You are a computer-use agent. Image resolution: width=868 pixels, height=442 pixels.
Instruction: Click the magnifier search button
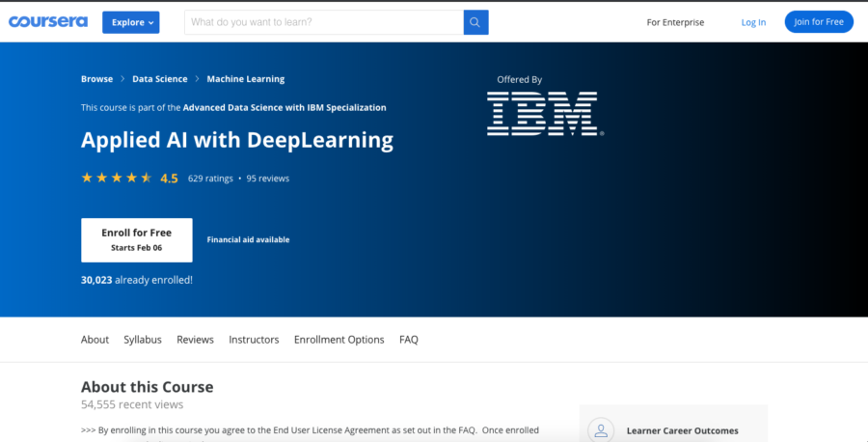475,22
